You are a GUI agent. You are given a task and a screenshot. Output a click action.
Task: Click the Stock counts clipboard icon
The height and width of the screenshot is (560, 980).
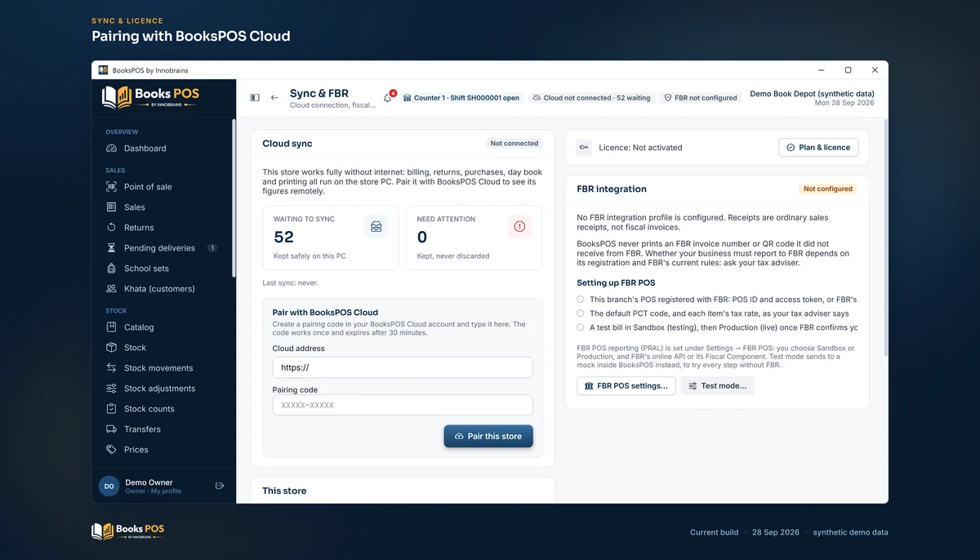[x=111, y=409]
